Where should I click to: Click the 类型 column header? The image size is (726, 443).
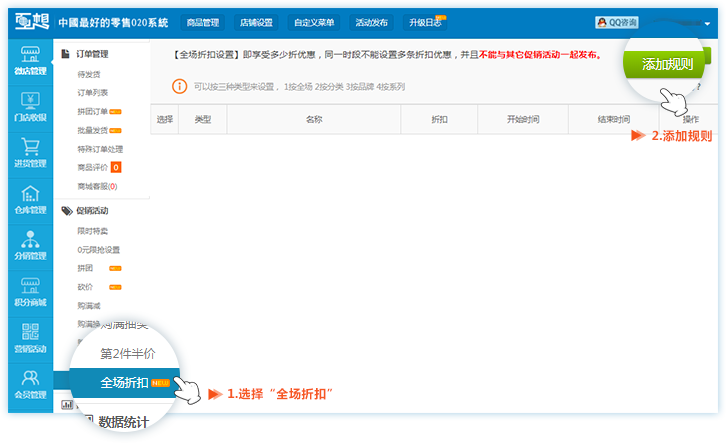coord(203,119)
